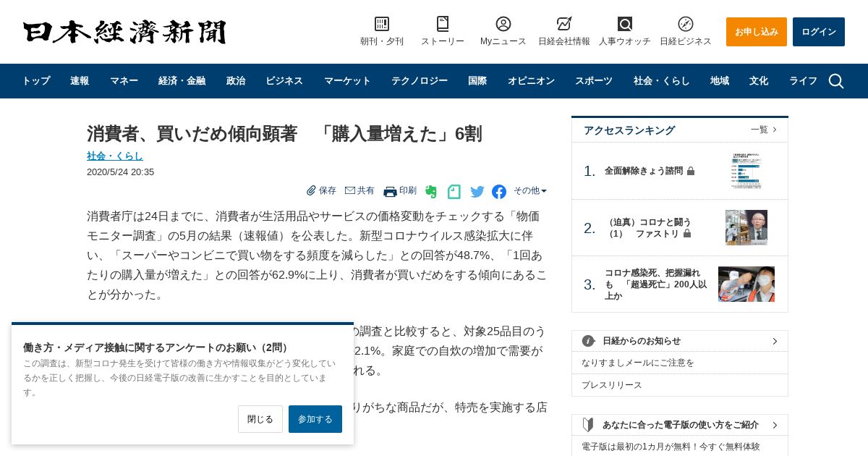This screenshot has height=456, width=868.
Task: Dismiss the survey with 閉じる
Action: tap(260, 419)
